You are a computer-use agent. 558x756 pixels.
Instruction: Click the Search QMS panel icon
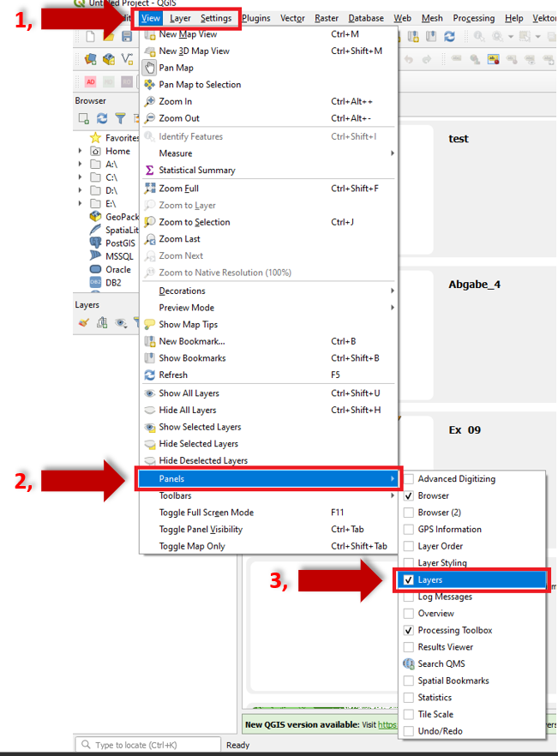point(409,664)
